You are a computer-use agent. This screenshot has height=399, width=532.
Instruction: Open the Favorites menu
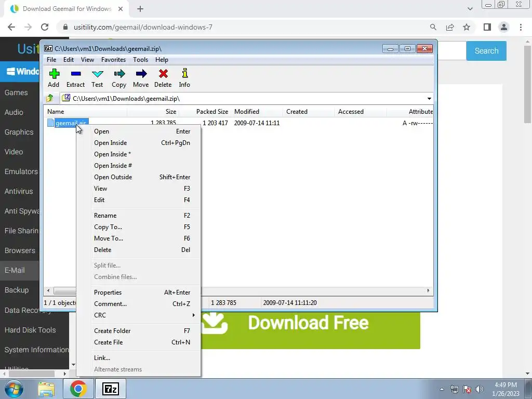(x=113, y=60)
